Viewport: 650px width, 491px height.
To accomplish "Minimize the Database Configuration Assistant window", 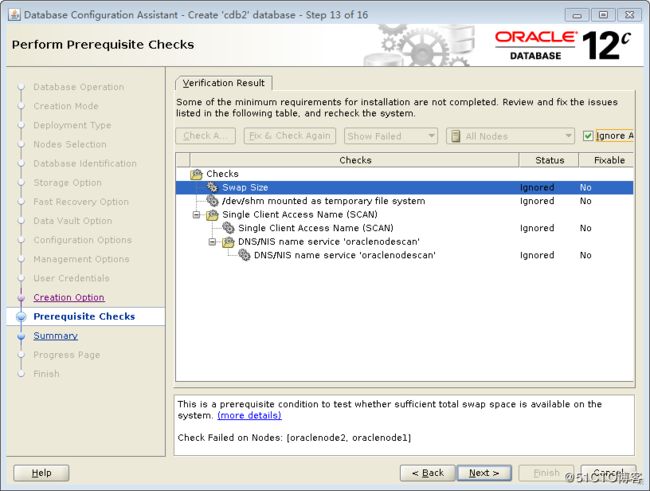I will pos(577,15).
